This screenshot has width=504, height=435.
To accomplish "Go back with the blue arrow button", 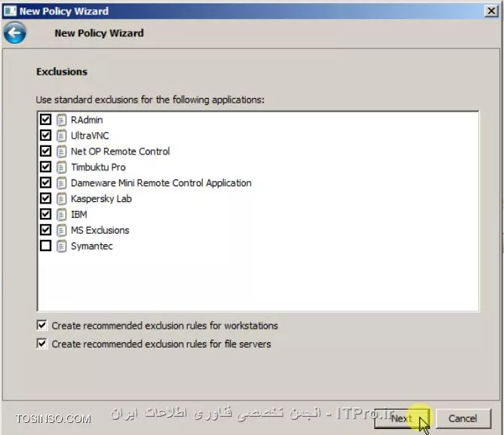I will coord(15,32).
